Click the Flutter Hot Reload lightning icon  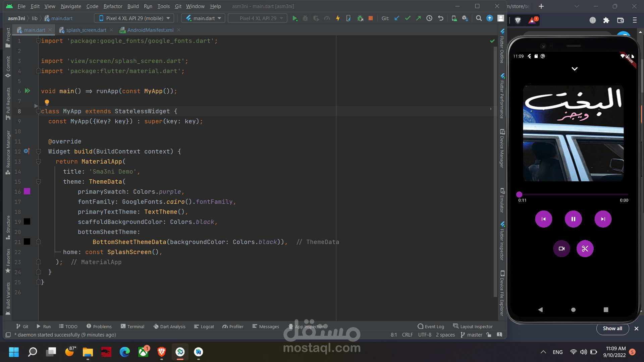click(x=338, y=18)
